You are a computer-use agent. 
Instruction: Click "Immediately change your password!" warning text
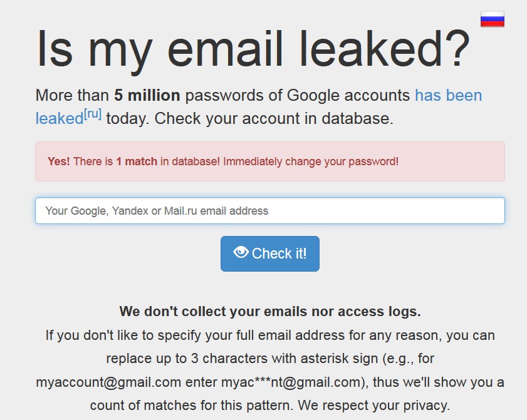tap(311, 162)
